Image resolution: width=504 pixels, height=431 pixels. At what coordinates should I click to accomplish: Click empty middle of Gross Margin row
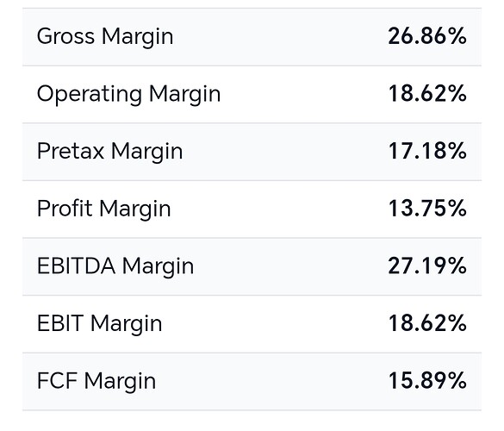click(280, 37)
